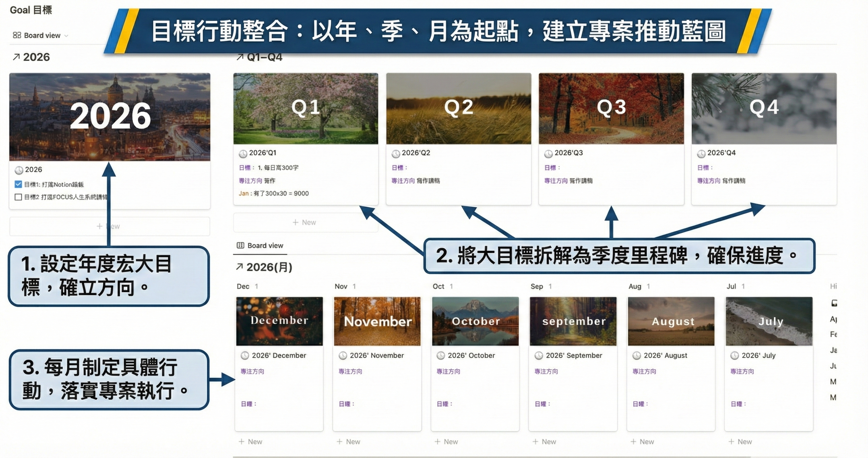Click the Aug column group header
The height and width of the screenshot is (458, 868).
pos(635,286)
